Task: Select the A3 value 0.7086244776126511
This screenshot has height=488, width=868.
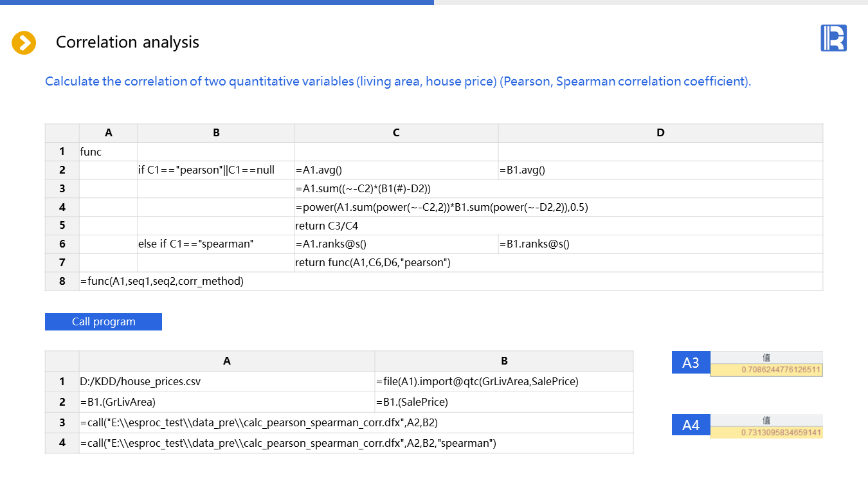Action: [781, 370]
